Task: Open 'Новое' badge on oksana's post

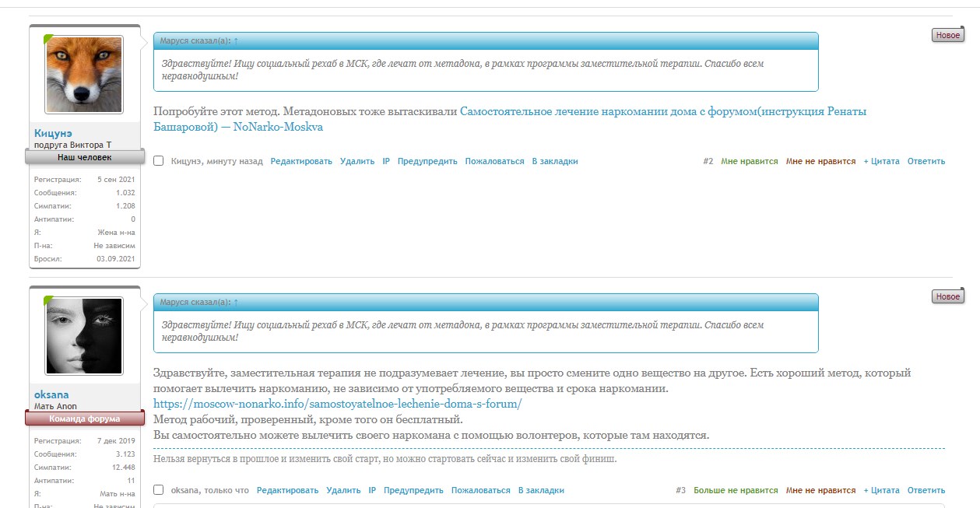Action: pos(947,296)
